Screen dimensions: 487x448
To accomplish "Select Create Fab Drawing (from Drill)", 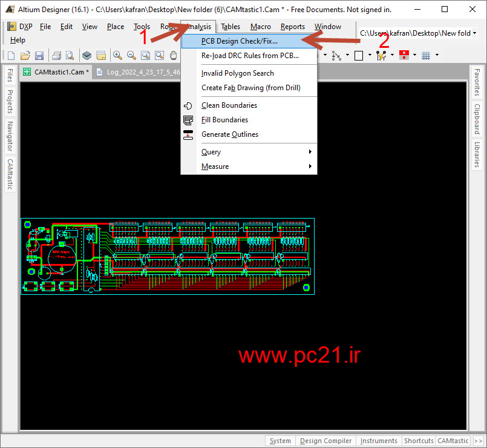I will (x=249, y=88).
